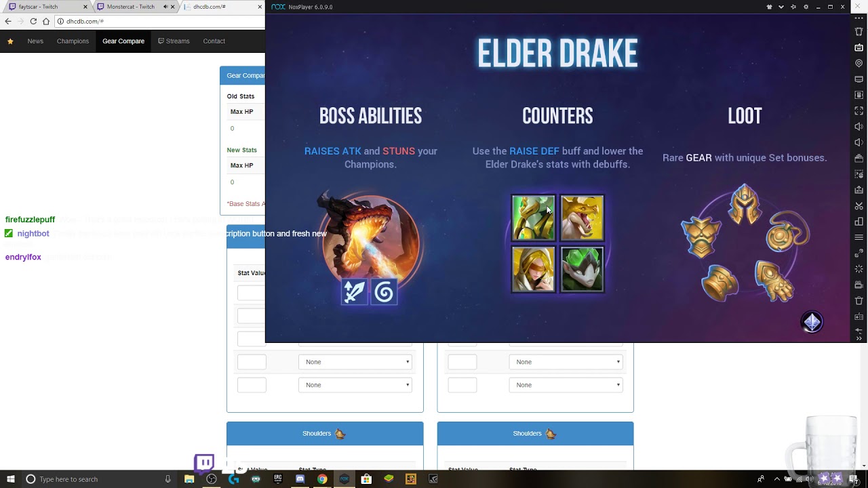The height and width of the screenshot is (488, 868).
Task: Click left fifth-row stat value input
Action: tap(252, 385)
